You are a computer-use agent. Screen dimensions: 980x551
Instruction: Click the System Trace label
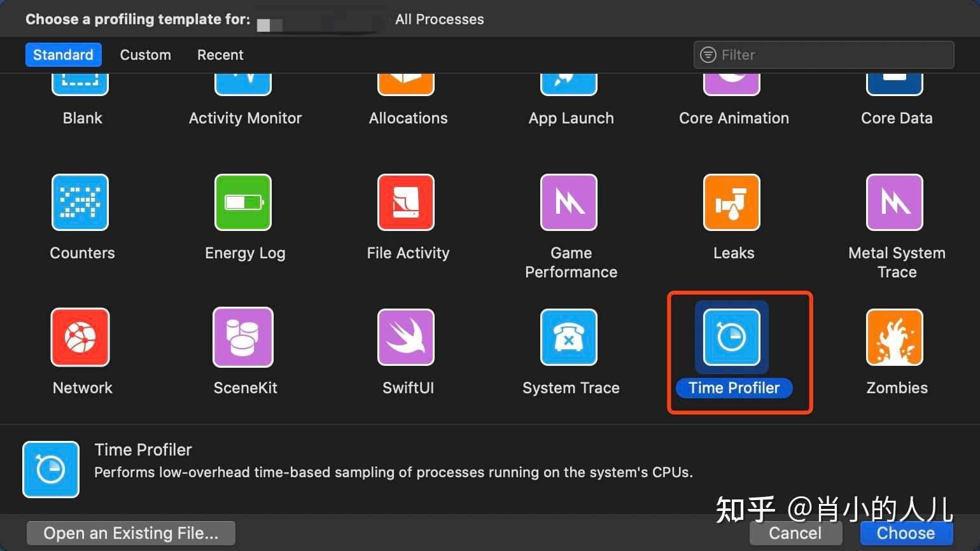571,388
